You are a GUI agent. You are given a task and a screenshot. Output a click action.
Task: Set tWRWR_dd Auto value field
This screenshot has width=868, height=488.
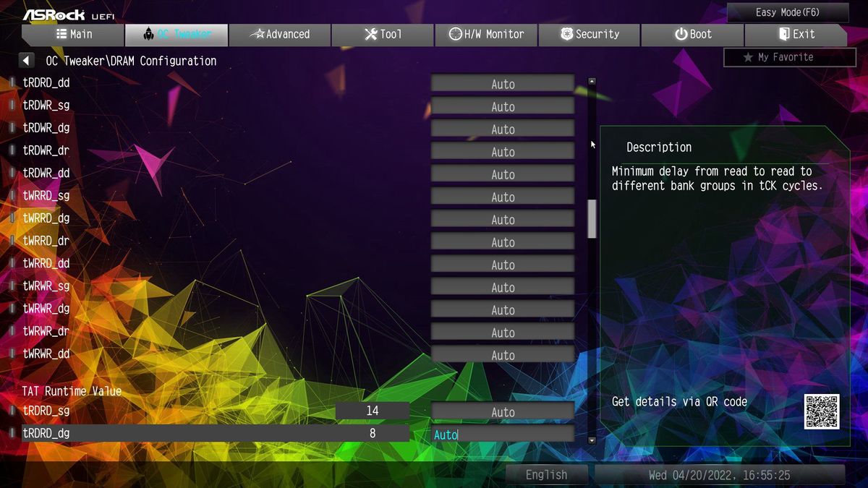[x=503, y=355]
